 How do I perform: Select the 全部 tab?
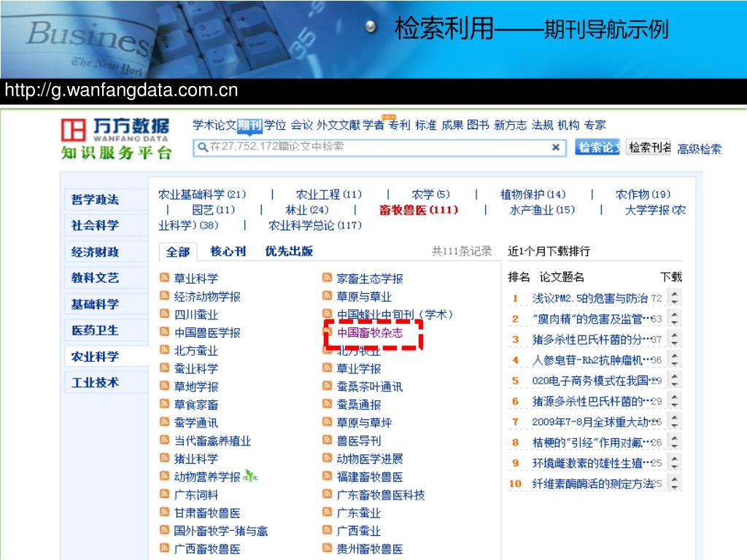tap(178, 252)
